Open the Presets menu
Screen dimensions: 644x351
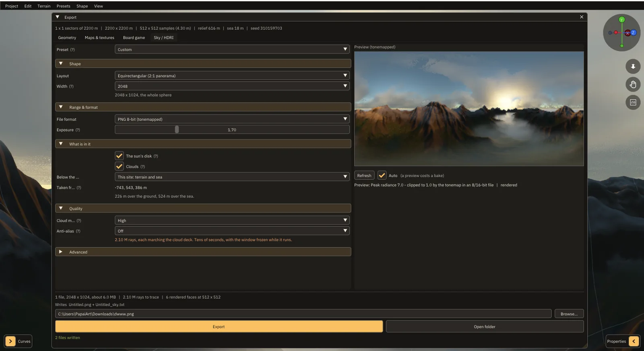coord(63,6)
